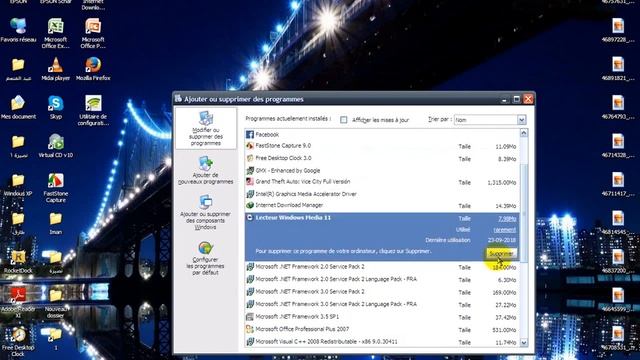This screenshot has height=360, width=640.
Task: Open FastStone Capture desktop shortcut
Action: (x=56, y=187)
